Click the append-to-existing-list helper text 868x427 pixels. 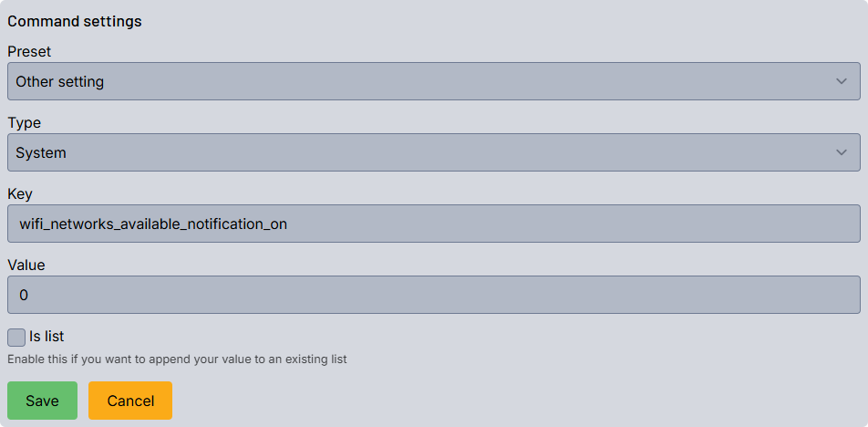pos(177,359)
